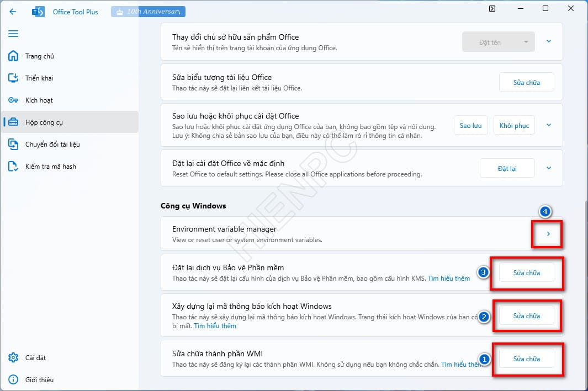Click the Triển khai deploy icon
Viewport: 588px width, 391px height.
[x=13, y=78]
